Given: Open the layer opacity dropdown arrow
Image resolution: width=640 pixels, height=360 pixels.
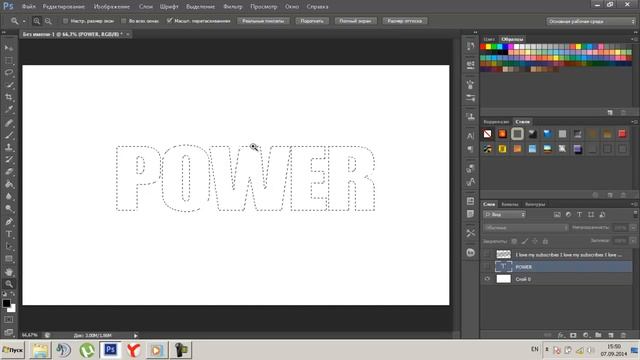Looking at the screenshot, I should [x=633, y=227].
